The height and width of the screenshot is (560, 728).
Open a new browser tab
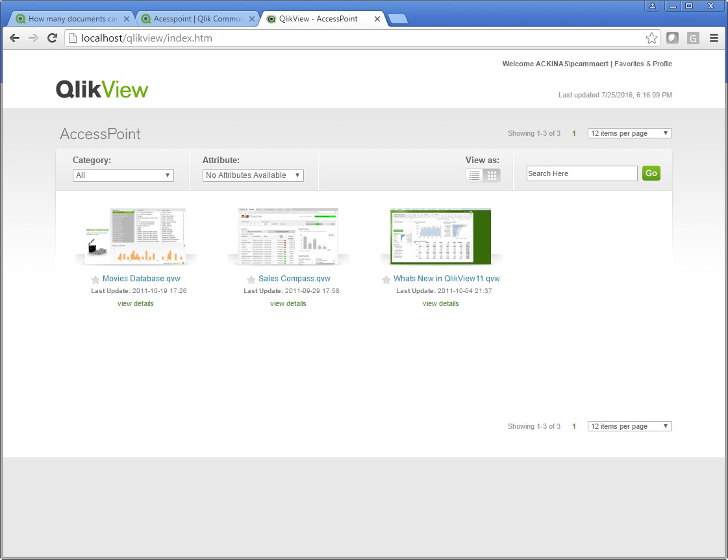(x=398, y=19)
